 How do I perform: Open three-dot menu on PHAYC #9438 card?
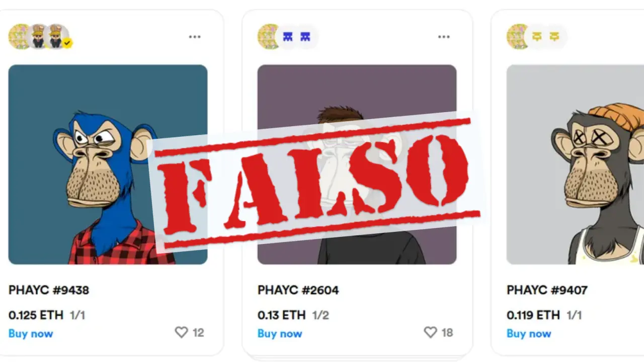click(195, 37)
